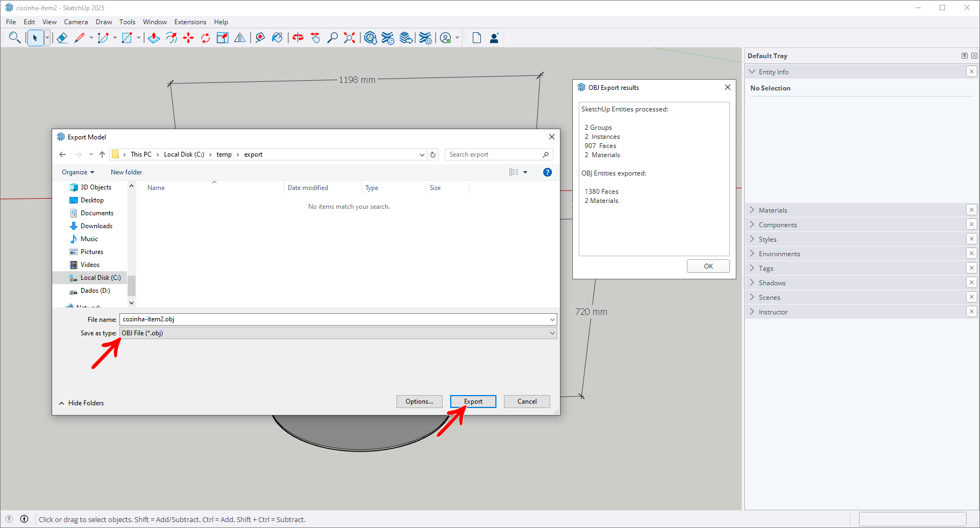Open the Extensions menu
The width and height of the screenshot is (980, 528).
(190, 22)
